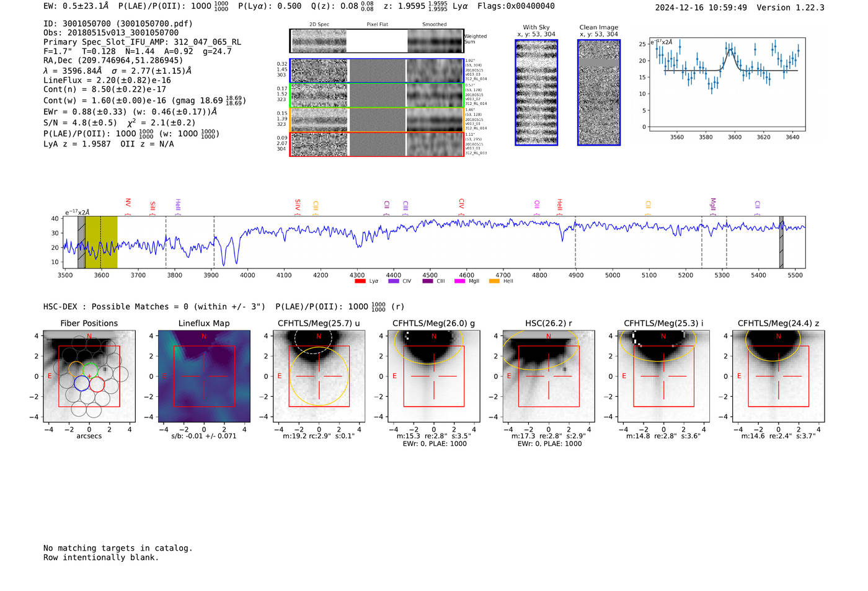Viewport: 868px width, 591px height.
Task: Select the SiIV line marker above spectrum
Action: click(x=298, y=206)
